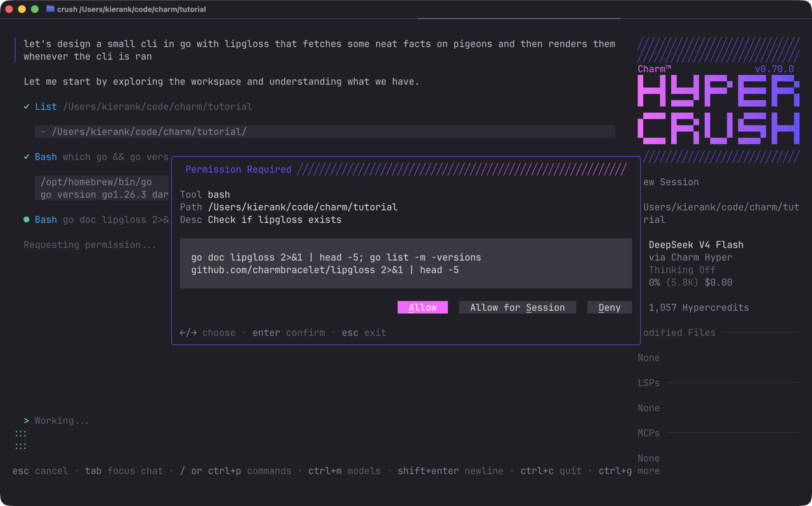Click 'tab focus chat' footer hint
This screenshot has width=812, height=506.
coord(124,471)
